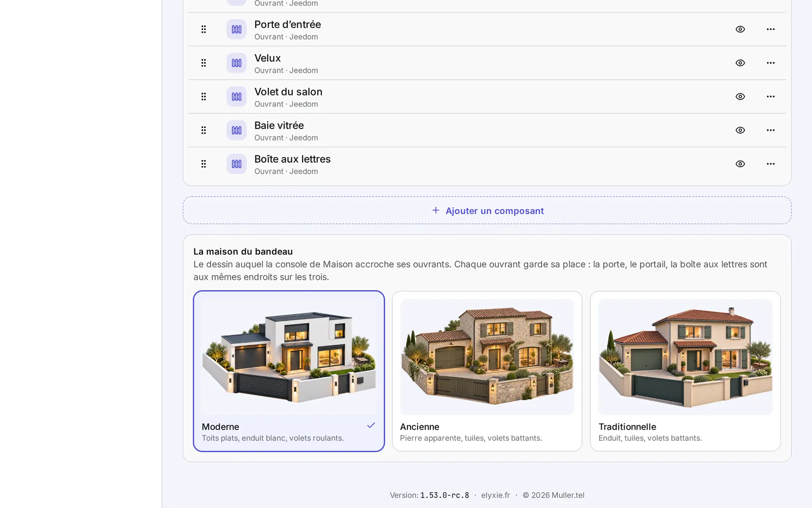
Task: Toggle visibility eye for Velux
Action: (x=740, y=63)
